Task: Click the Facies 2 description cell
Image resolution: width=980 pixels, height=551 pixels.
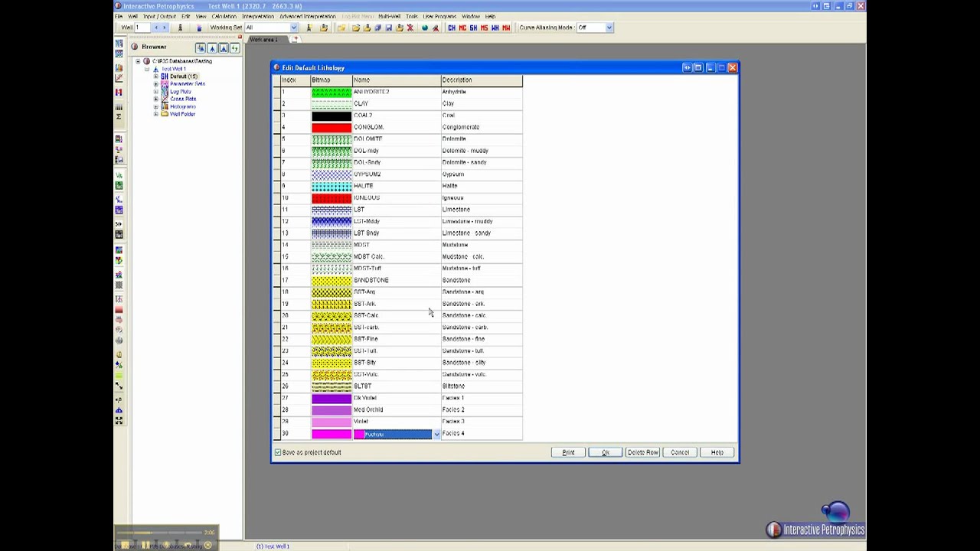Action: pyautogui.click(x=482, y=410)
